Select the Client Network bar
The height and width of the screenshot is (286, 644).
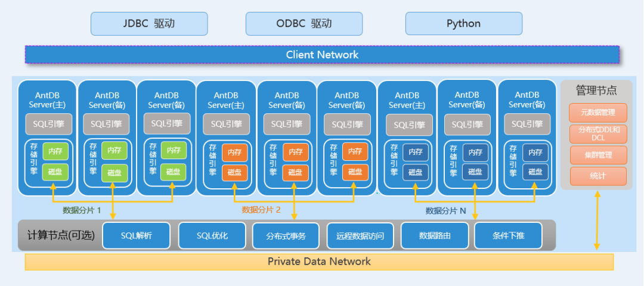322,55
